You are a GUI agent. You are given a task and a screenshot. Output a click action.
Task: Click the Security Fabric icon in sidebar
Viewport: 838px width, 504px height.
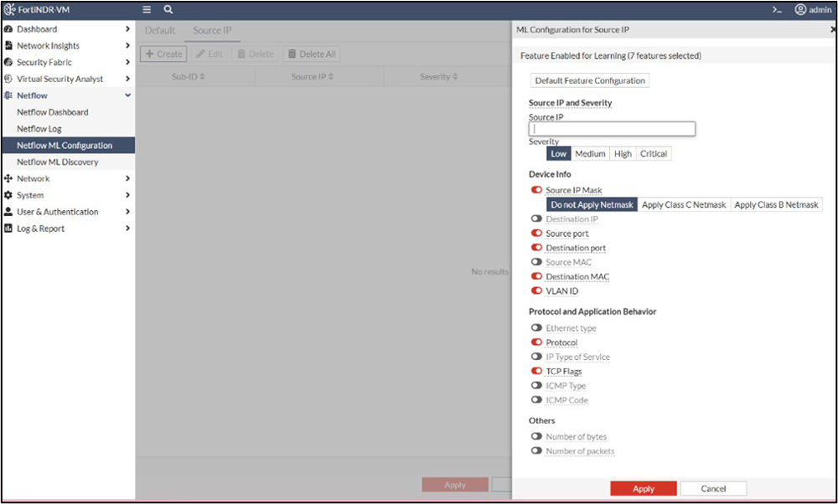pos(8,63)
